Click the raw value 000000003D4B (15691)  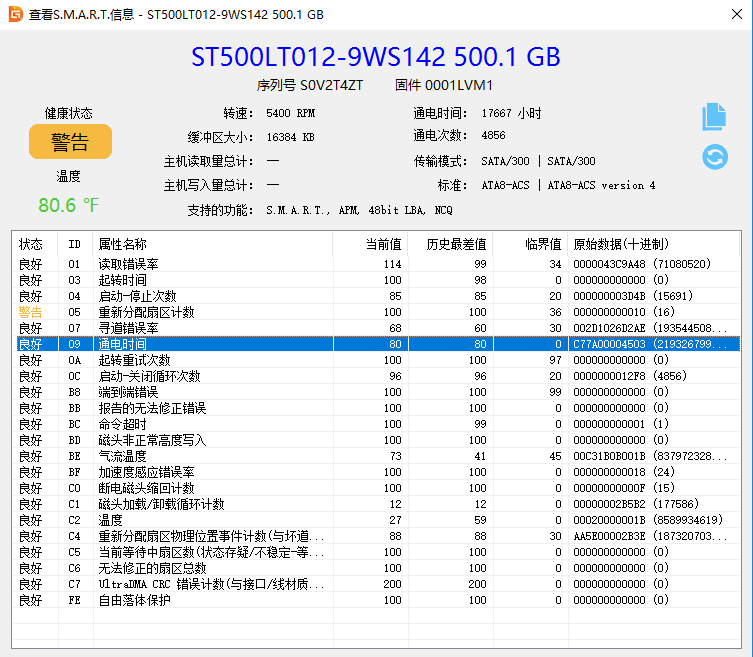(x=633, y=296)
